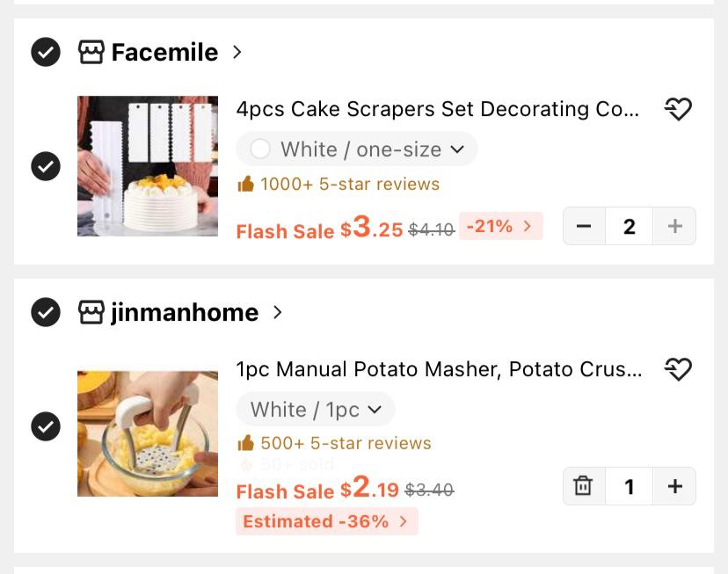Viewport: 728px width, 574px height.
Task: Open the Facemile store icon
Action: tap(91, 52)
